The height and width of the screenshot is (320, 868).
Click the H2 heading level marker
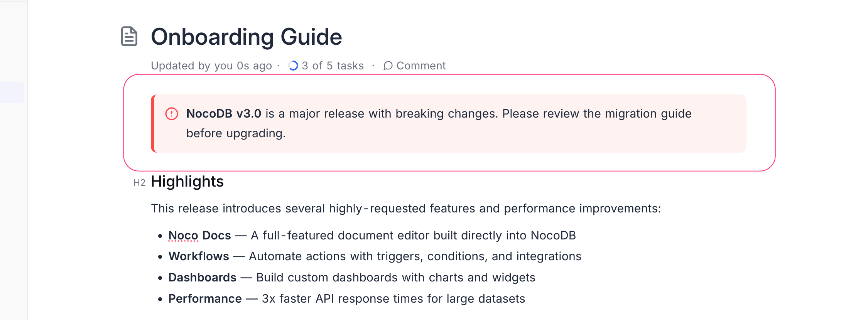(x=139, y=183)
